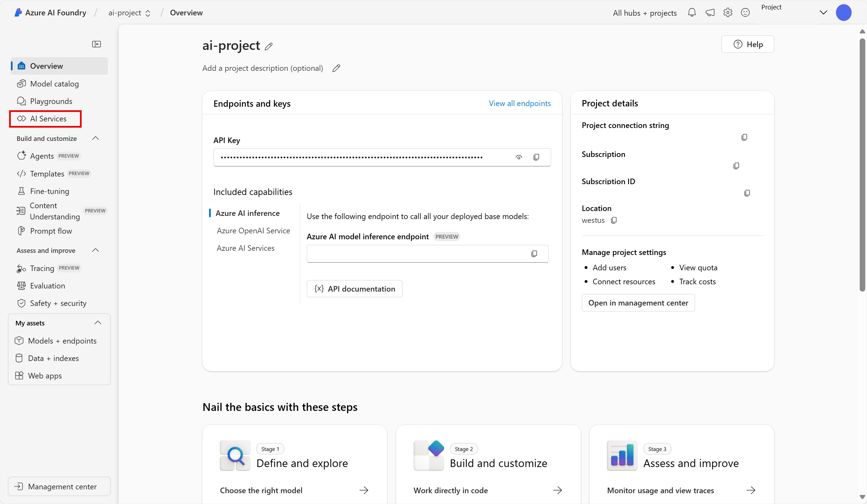
Task: Copy the model inference endpoint
Action: 534,254
